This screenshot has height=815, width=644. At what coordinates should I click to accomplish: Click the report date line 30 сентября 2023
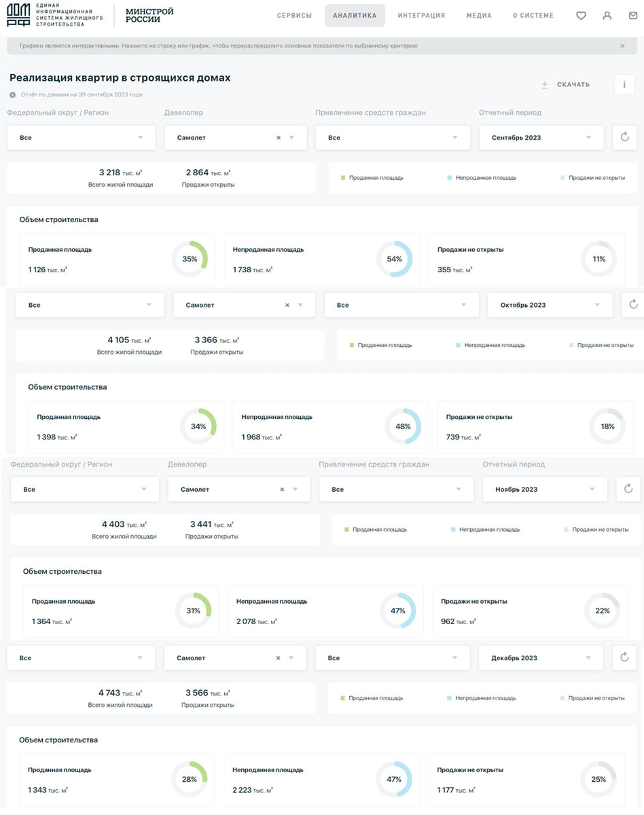(x=82, y=94)
